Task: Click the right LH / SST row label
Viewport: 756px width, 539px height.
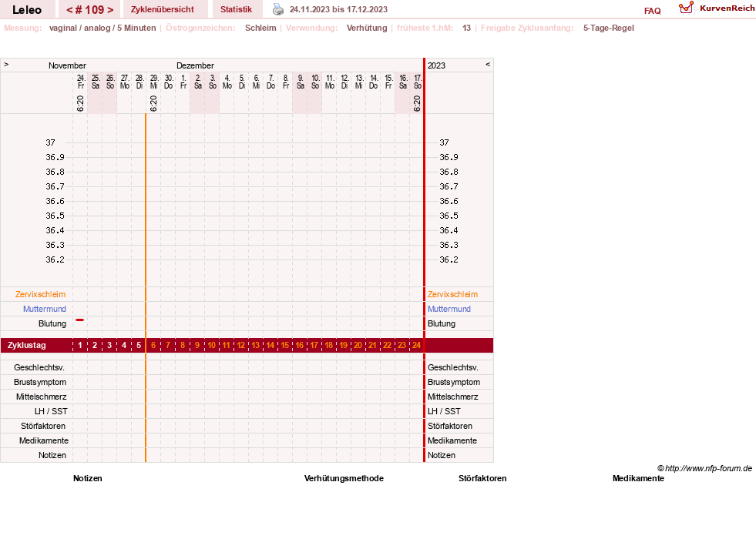Action: (x=444, y=411)
